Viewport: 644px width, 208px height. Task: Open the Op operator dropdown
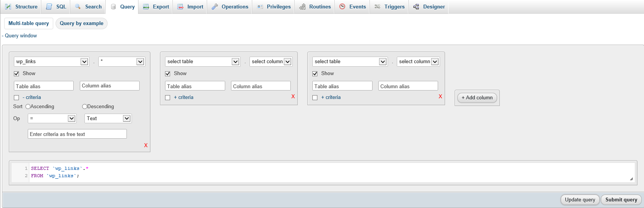click(x=52, y=118)
